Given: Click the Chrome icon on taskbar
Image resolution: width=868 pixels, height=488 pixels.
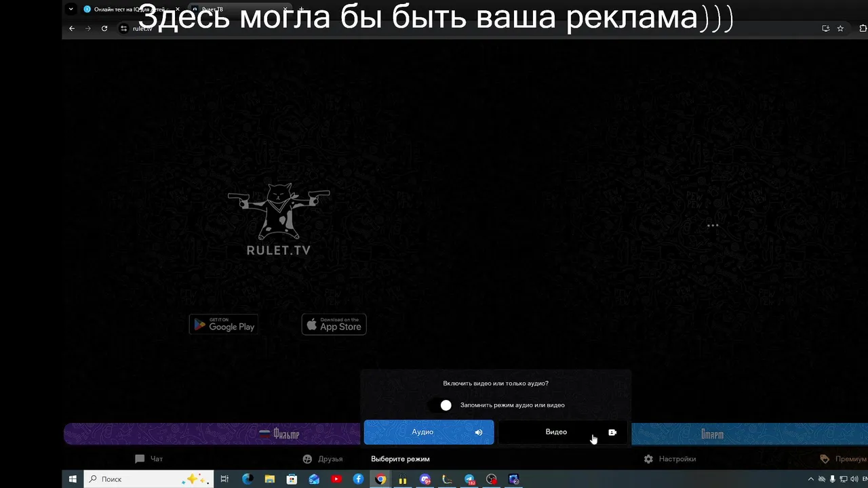Looking at the screenshot, I should click(381, 479).
